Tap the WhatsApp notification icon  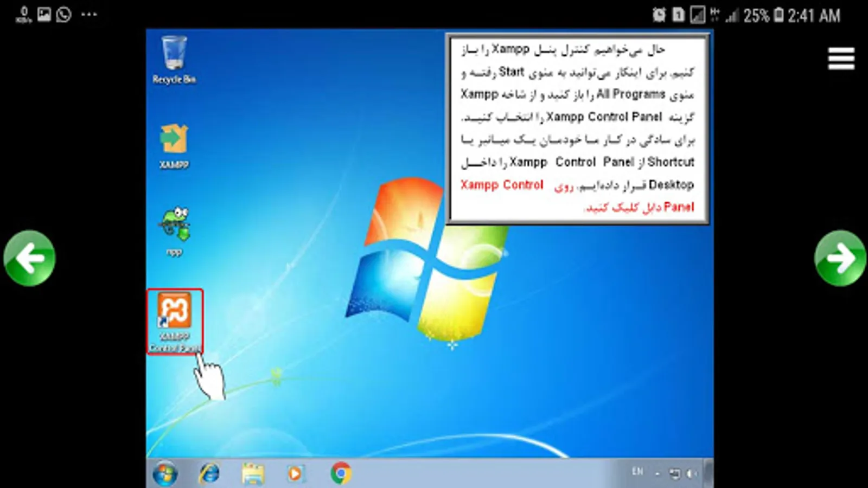pyautogui.click(x=64, y=14)
